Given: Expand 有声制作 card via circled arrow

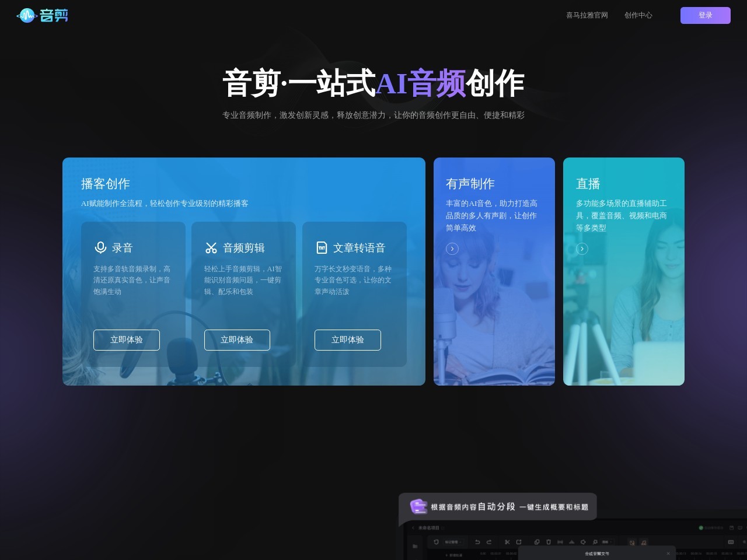Looking at the screenshot, I should tap(452, 249).
